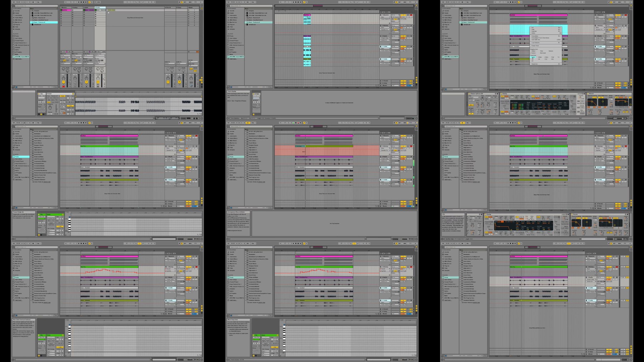Toggle Draw Mode pencil in Session View window
644x362 pixels.
(x=179, y=2)
